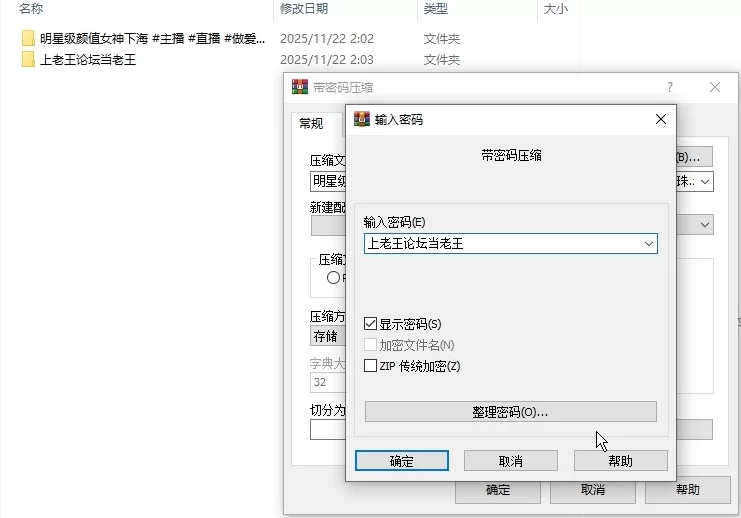Sort by the 修改日期 column header
Viewport: 741px width, 518px height.
[304, 9]
